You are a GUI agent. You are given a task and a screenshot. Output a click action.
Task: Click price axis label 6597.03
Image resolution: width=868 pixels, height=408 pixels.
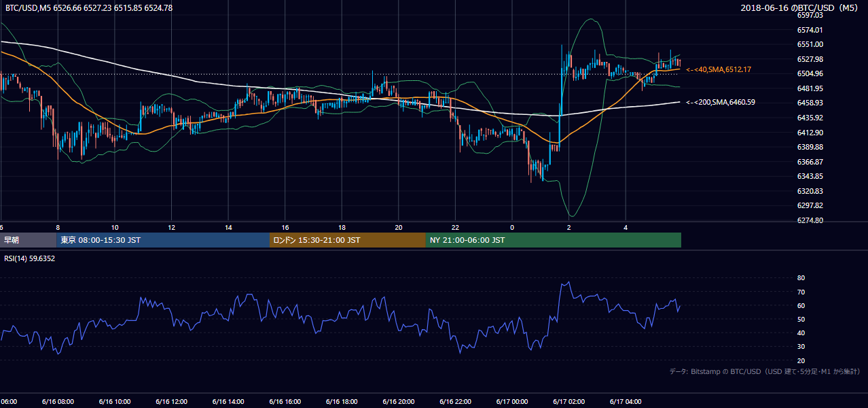click(810, 15)
